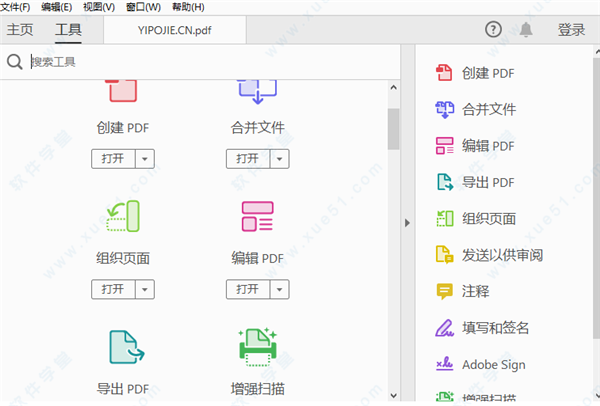Select 合并文件 icon in right sidebar
Viewport: 600px width, 406px height.
click(x=444, y=109)
